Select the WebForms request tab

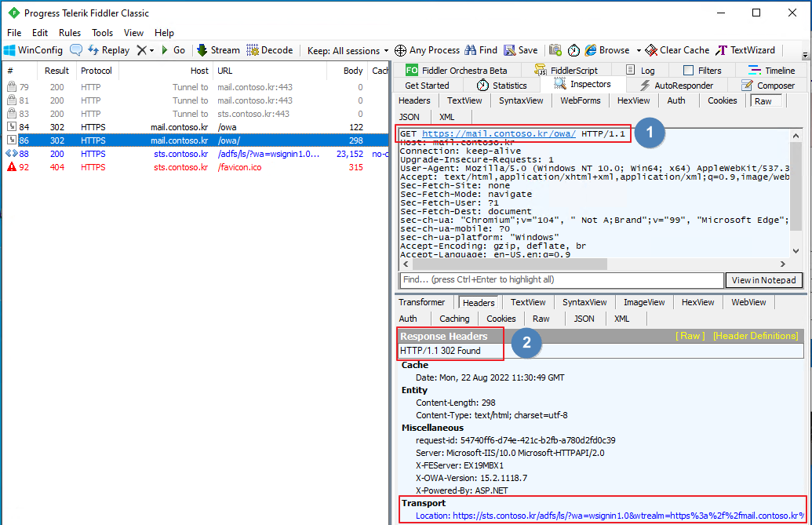point(581,100)
